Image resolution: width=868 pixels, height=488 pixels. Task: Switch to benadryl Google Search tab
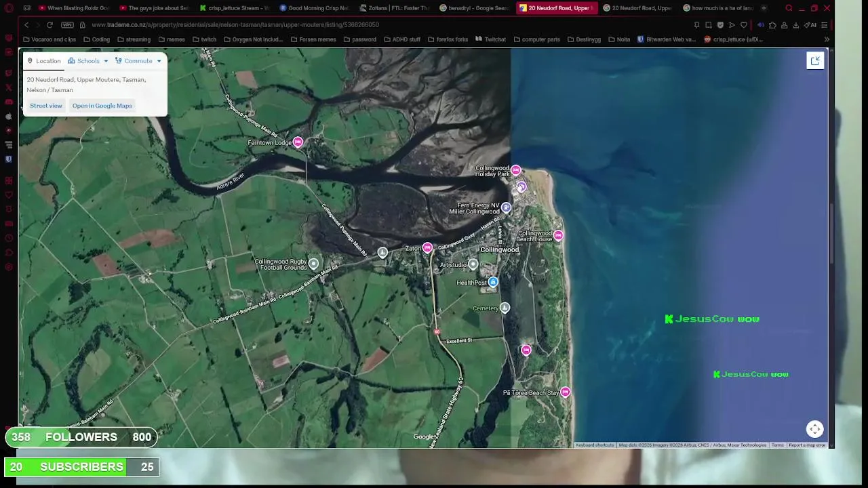[x=474, y=8]
